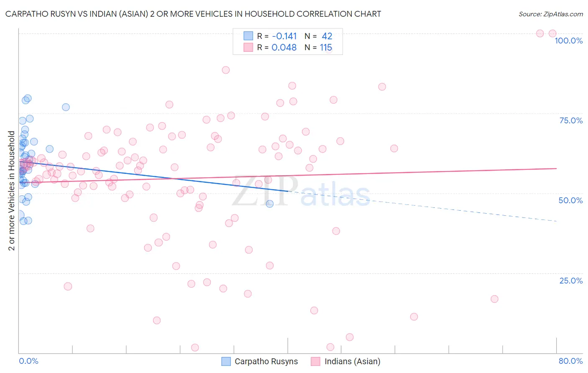Click the chart title text

pyautogui.click(x=193, y=14)
